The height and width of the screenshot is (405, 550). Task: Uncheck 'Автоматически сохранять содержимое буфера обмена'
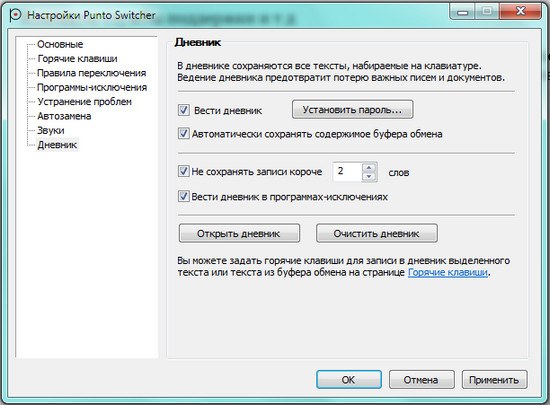(x=184, y=134)
